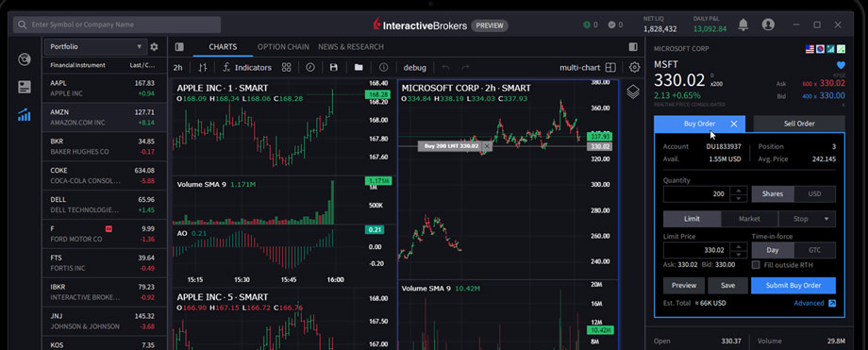868x350 pixels.
Task: Show chart info icon
Action: pos(384,68)
